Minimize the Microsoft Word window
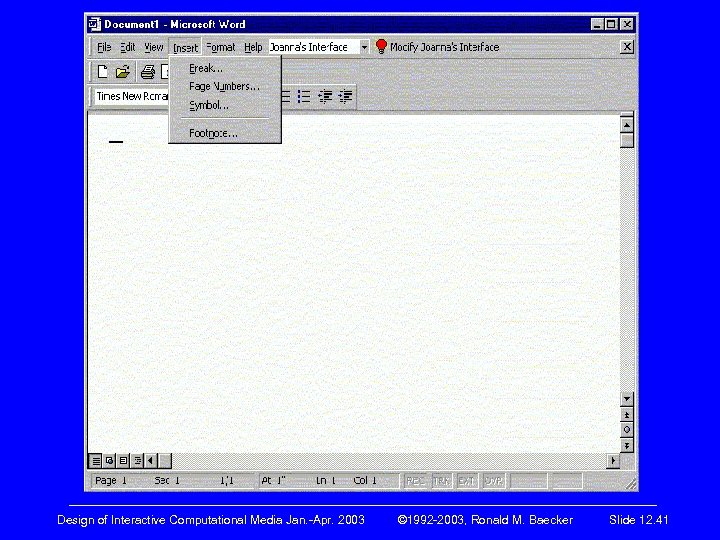 [x=596, y=24]
